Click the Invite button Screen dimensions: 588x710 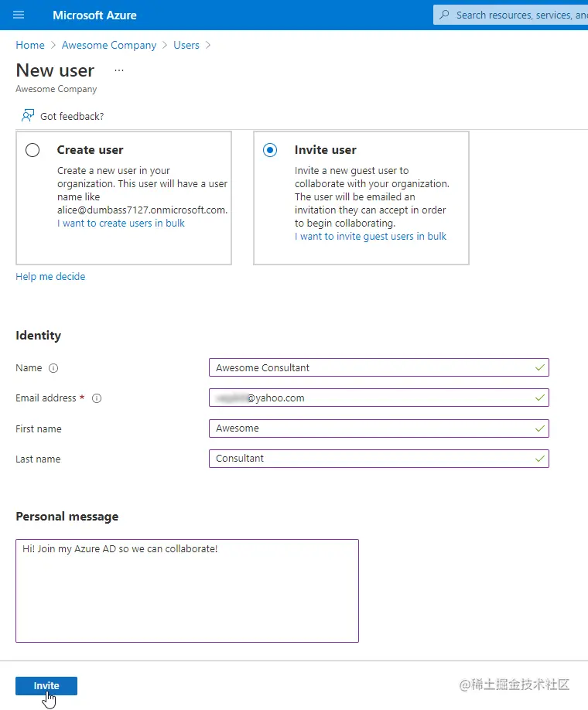click(46, 685)
